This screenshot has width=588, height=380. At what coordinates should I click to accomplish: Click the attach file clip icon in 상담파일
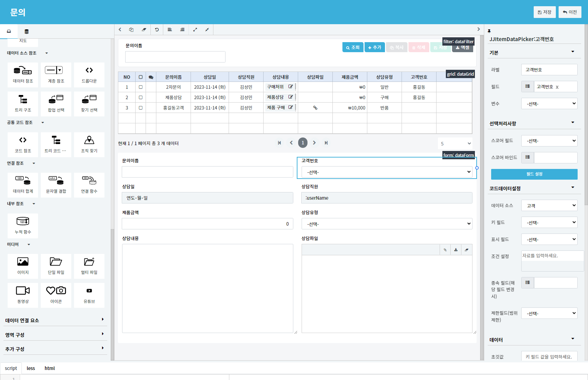pyautogui.click(x=445, y=250)
